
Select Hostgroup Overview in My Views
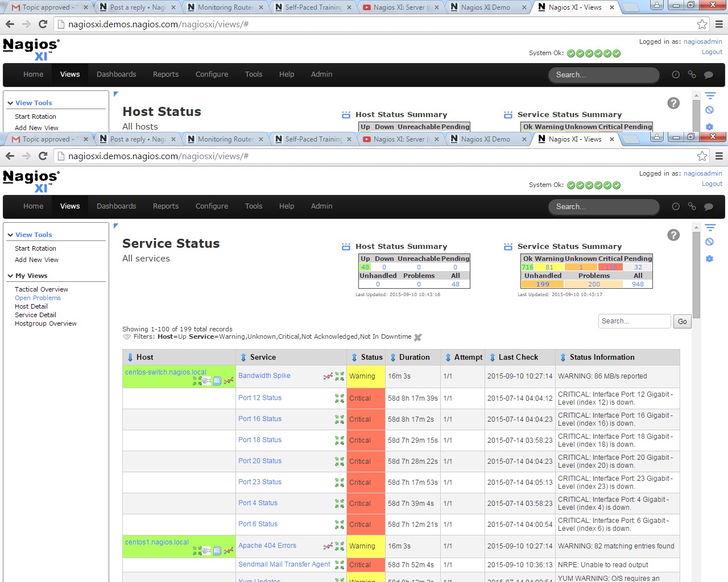45,323
